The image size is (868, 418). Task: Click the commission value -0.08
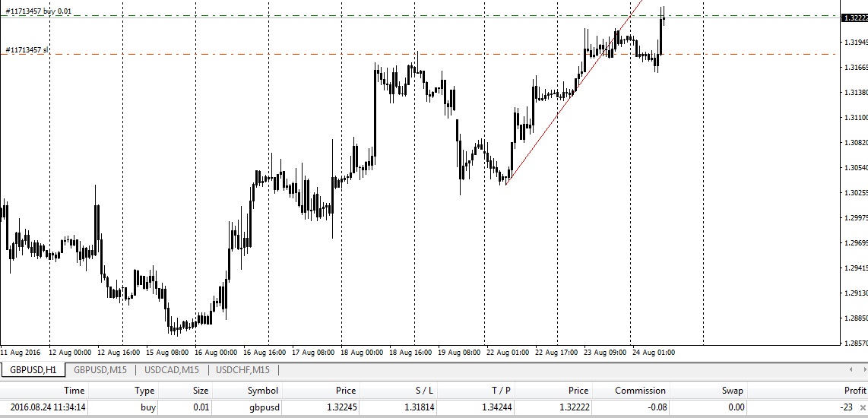point(656,407)
